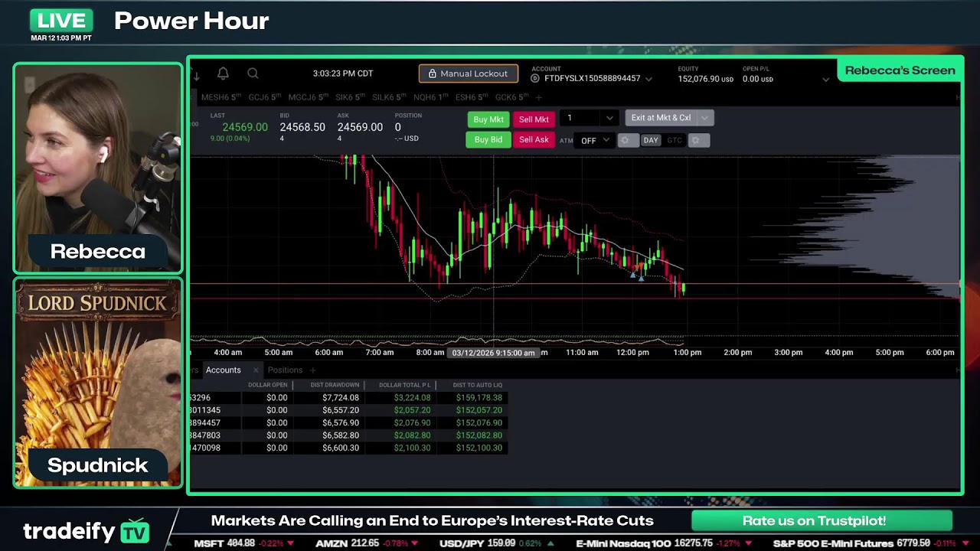Click the Sell Ask button
The image size is (980, 551).
534,139
